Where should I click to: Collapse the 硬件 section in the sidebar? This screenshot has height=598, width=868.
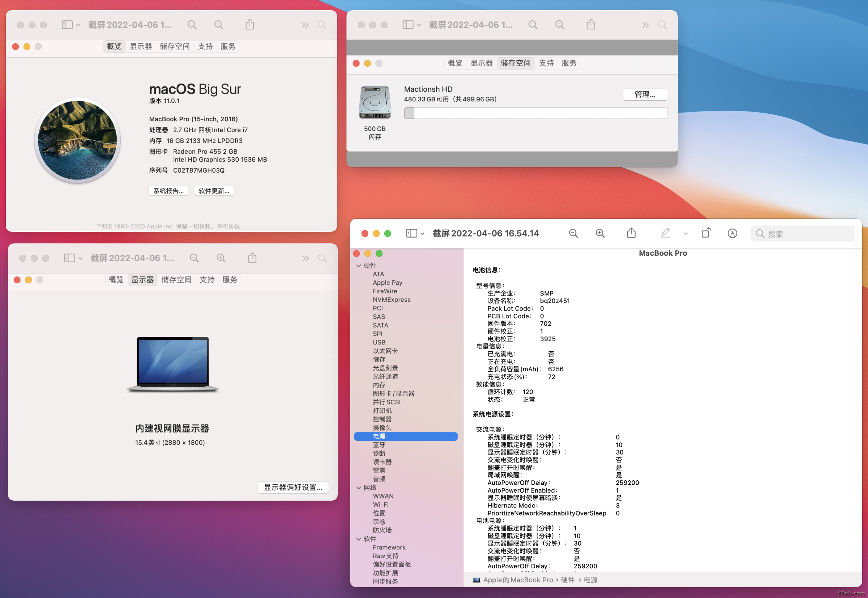[x=359, y=266]
